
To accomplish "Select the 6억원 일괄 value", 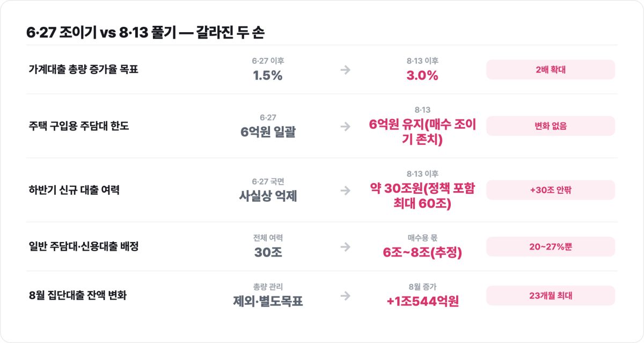I will tap(268, 133).
